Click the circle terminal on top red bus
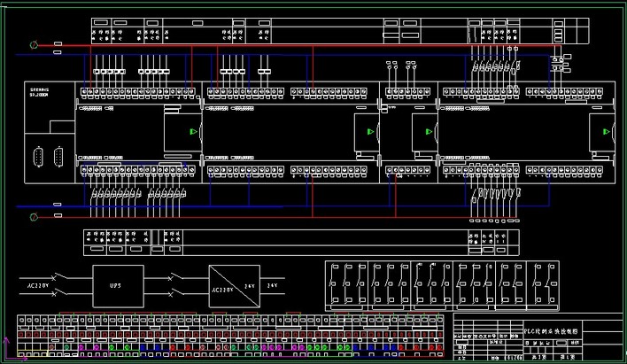The image size is (627, 364). pos(35,44)
